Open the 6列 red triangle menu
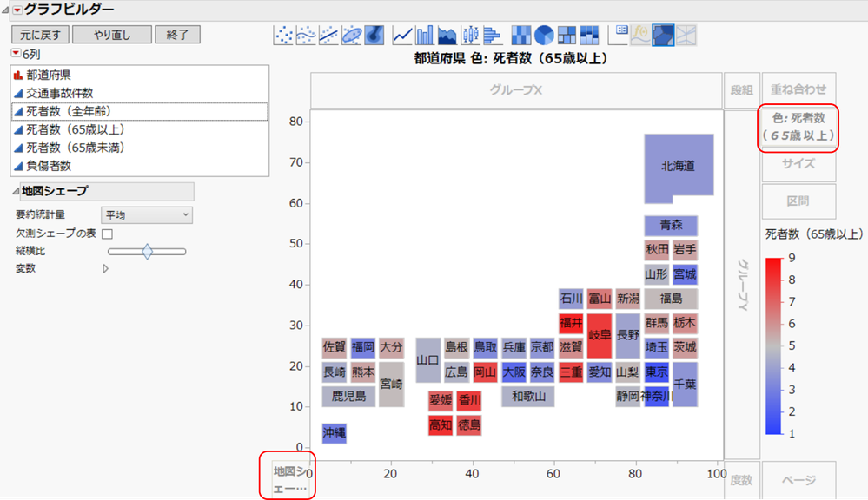Screen dimensions: 868x500 pos(16,54)
